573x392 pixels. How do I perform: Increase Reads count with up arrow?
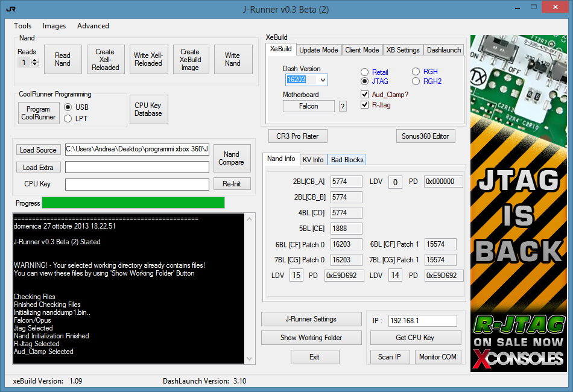click(x=35, y=60)
